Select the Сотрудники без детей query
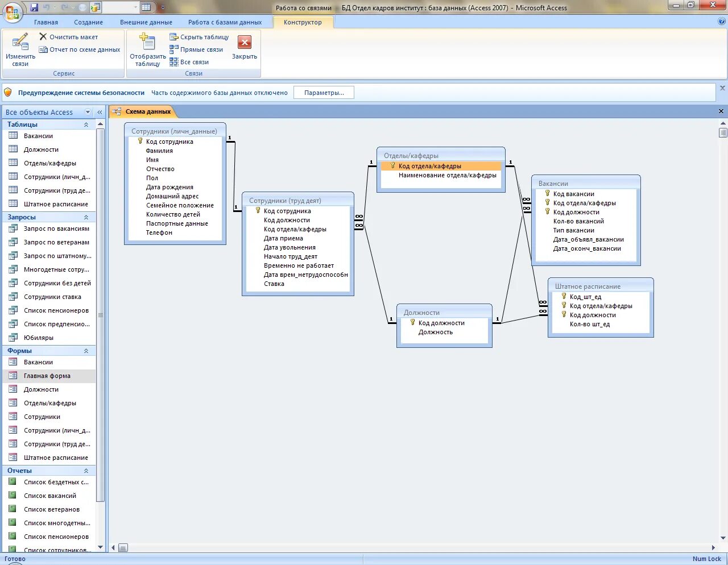Screen dimensions: 728x565 49,283
